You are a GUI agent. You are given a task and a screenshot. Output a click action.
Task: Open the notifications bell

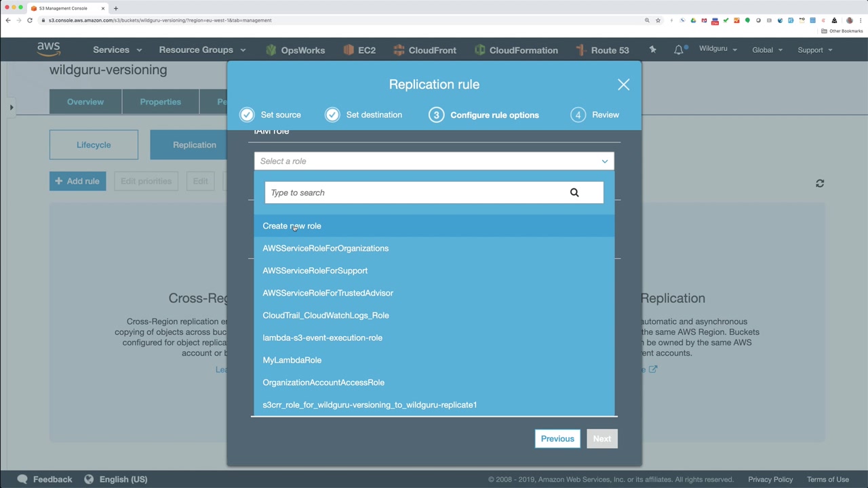[x=679, y=50]
